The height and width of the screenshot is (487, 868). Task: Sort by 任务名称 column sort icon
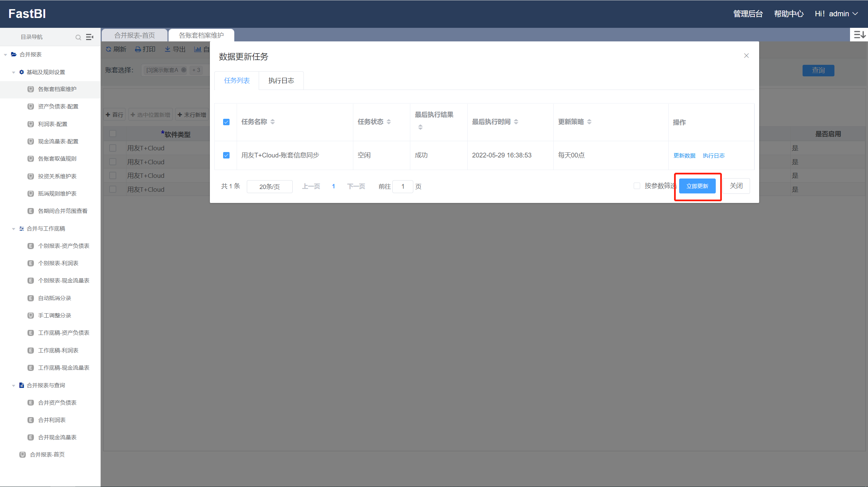[273, 122]
